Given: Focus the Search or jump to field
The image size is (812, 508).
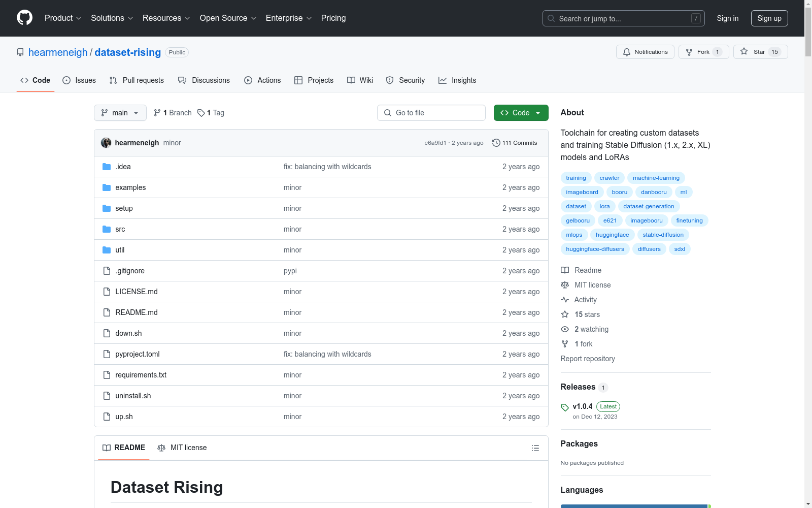Looking at the screenshot, I should (x=624, y=18).
